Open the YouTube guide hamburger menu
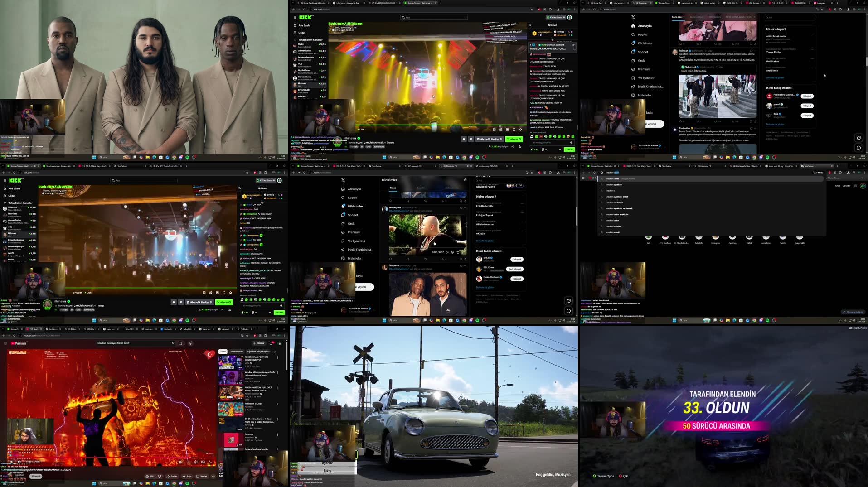The image size is (868, 487). [x=5, y=343]
